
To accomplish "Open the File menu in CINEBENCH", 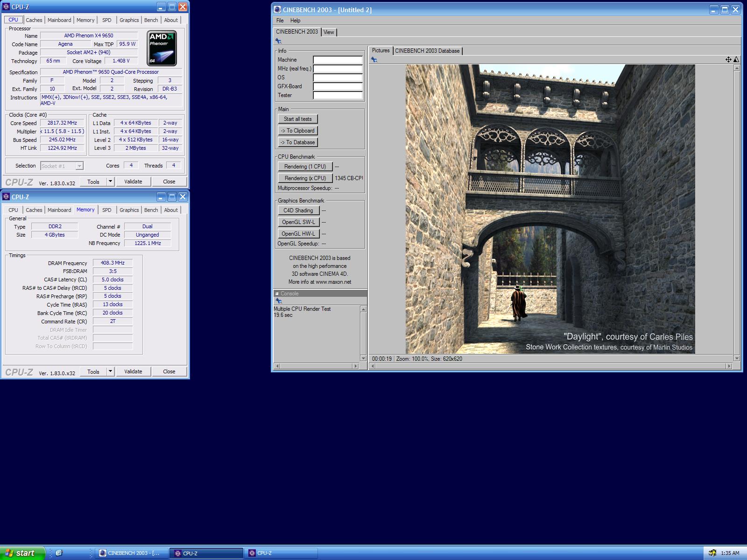I will click(x=280, y=21).
